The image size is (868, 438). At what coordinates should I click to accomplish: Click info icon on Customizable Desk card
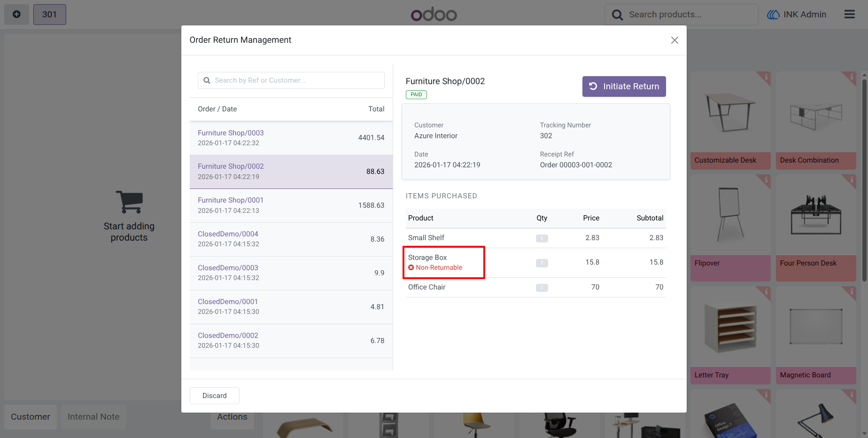point(766,77)
